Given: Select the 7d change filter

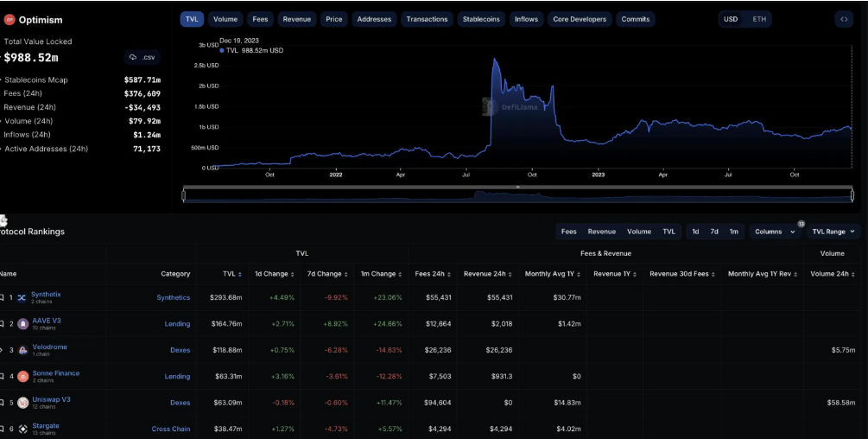Looking at the screenshot, I should 714,232.
